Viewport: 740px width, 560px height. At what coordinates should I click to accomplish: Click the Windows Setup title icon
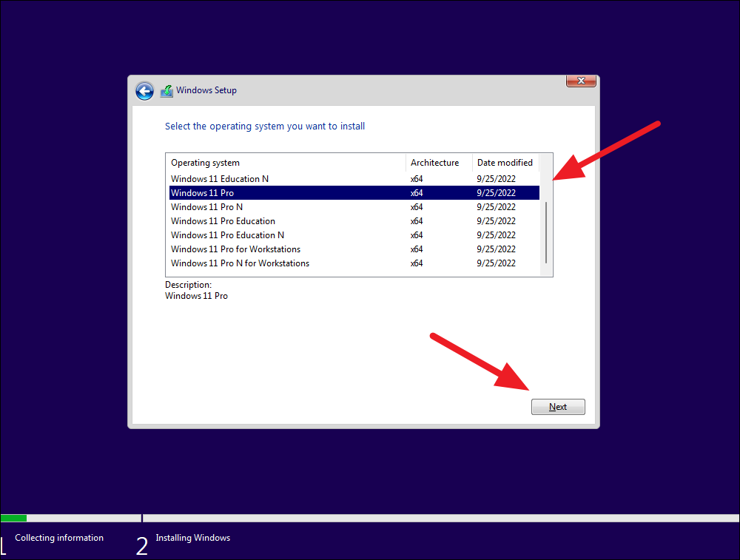click(x=166, y=90)
